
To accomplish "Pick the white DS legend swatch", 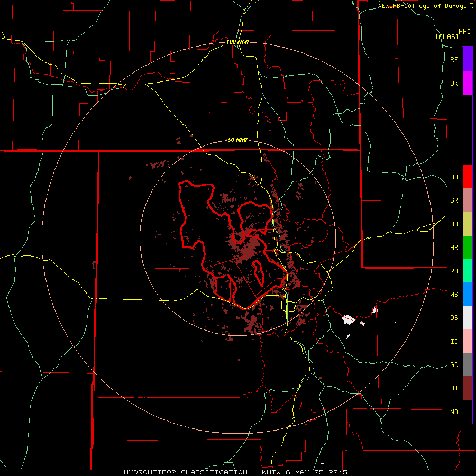I will tap(467, 317).
